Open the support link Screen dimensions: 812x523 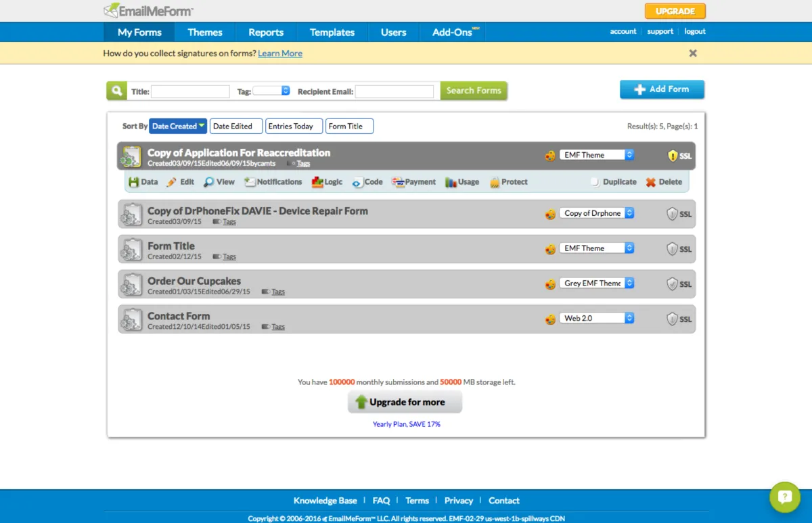(660, 31)
